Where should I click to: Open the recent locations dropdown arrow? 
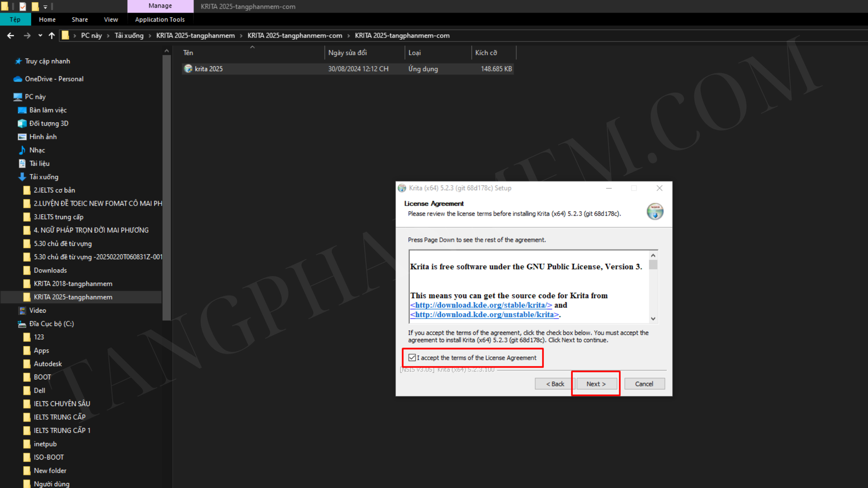tap(40, 36)
